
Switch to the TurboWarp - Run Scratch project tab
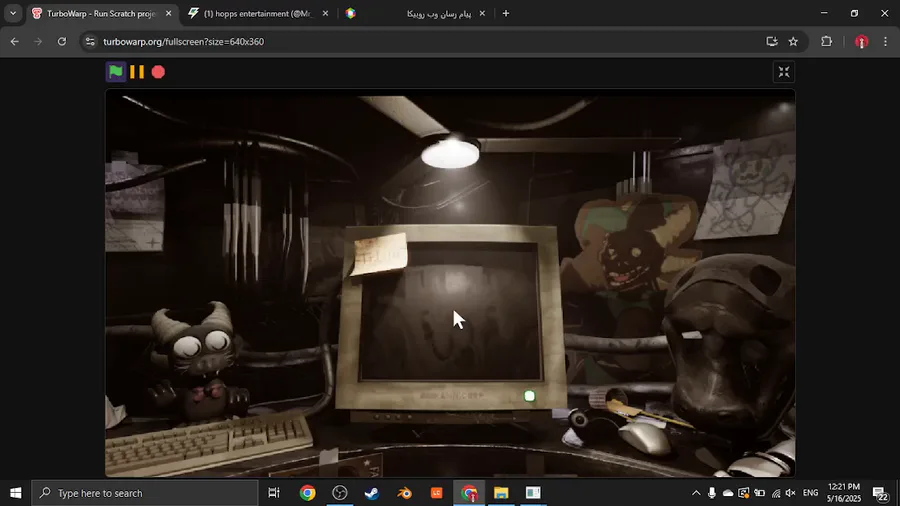(102, 13)
